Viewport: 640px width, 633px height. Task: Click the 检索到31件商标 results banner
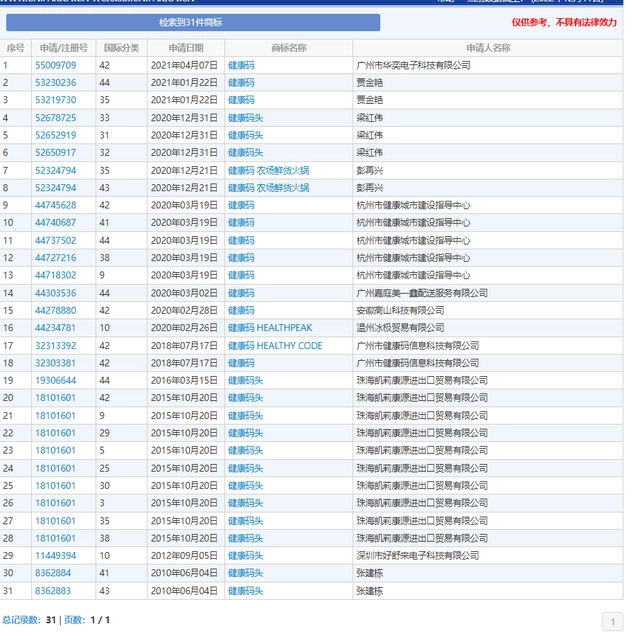[x=193, y=22]
